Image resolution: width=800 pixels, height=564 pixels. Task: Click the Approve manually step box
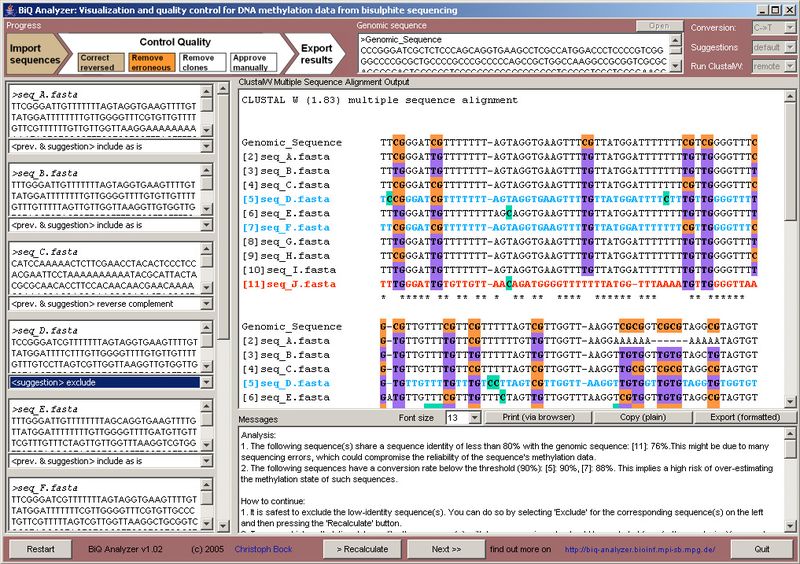pyautogui.click(x=249, y=63)
